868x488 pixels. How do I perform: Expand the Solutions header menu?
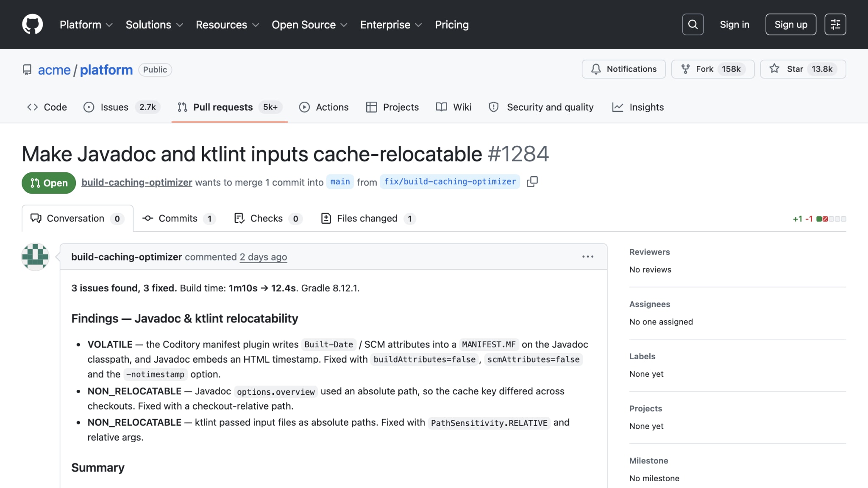pos(154,25)
